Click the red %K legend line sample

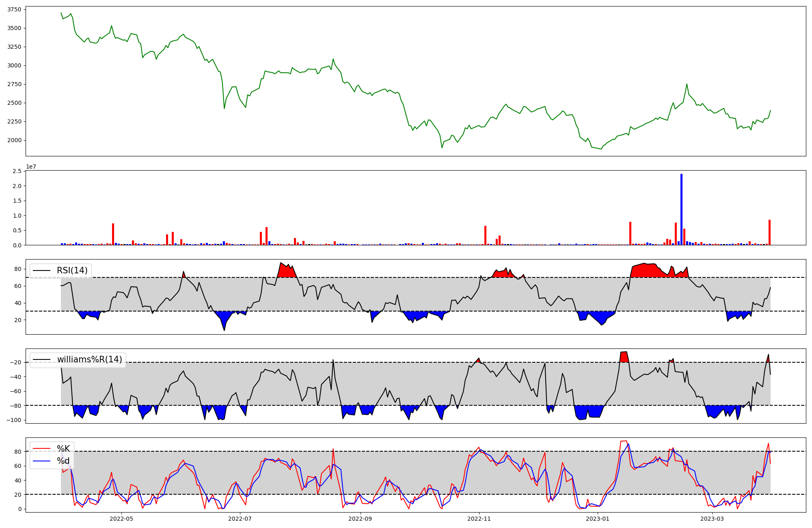click(x=41, y=449)
